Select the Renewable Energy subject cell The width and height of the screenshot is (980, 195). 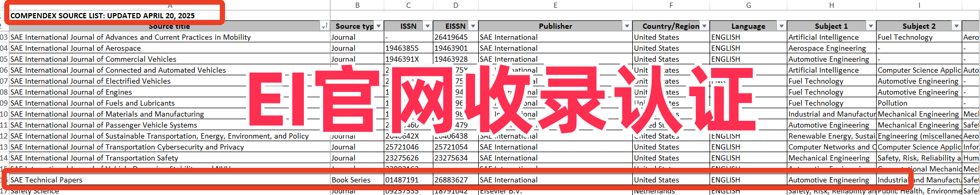[x=831, y=136]
